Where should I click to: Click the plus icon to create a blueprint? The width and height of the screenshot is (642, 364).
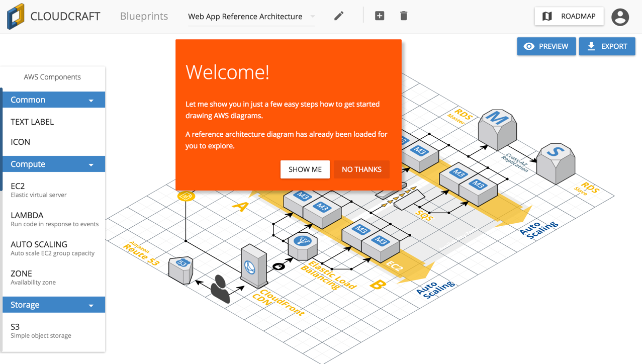coord(379,16)
